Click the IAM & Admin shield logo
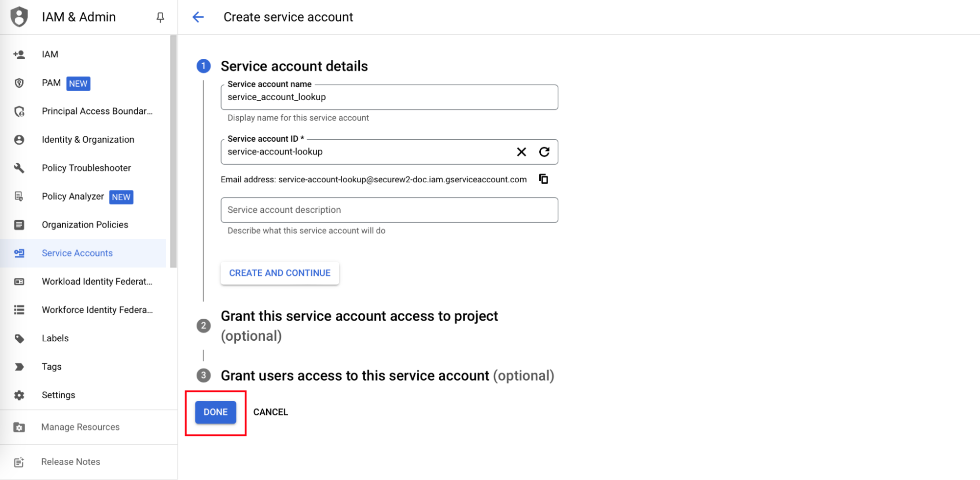Image resolution: width=980 pixels, height=480 pixels. (19, 17)
